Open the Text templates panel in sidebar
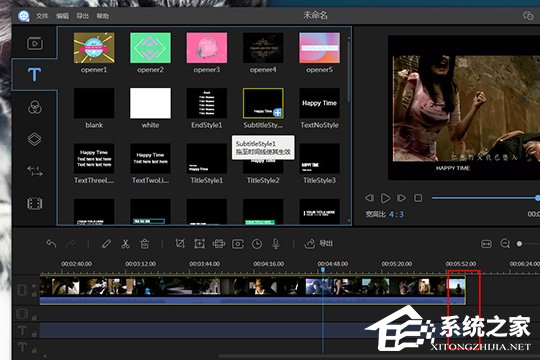 coord(34,74)
